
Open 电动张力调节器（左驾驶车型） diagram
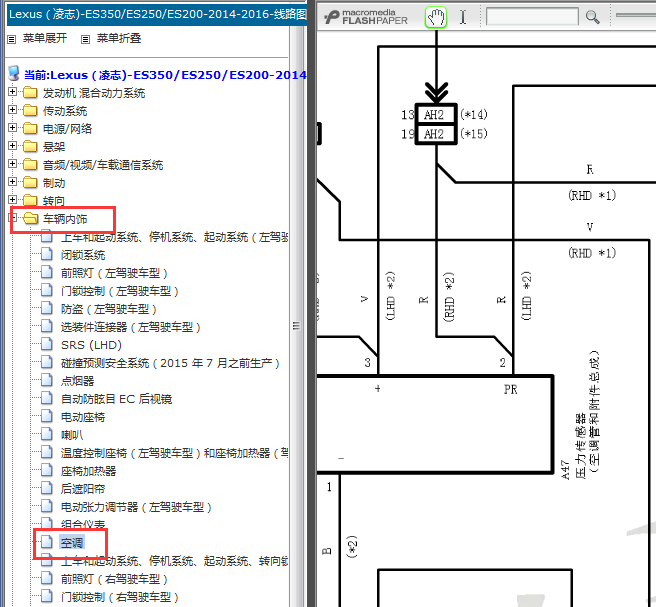(x=136, y=507)
